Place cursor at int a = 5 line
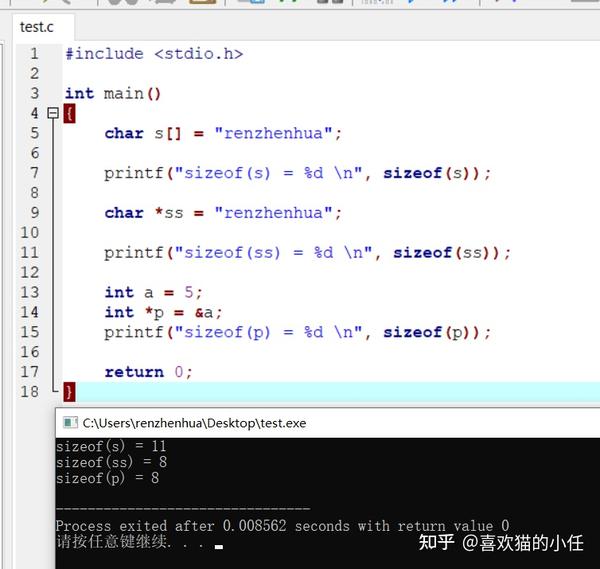The width and height of the screenshot is (600, 569). [x=153, y=292]
